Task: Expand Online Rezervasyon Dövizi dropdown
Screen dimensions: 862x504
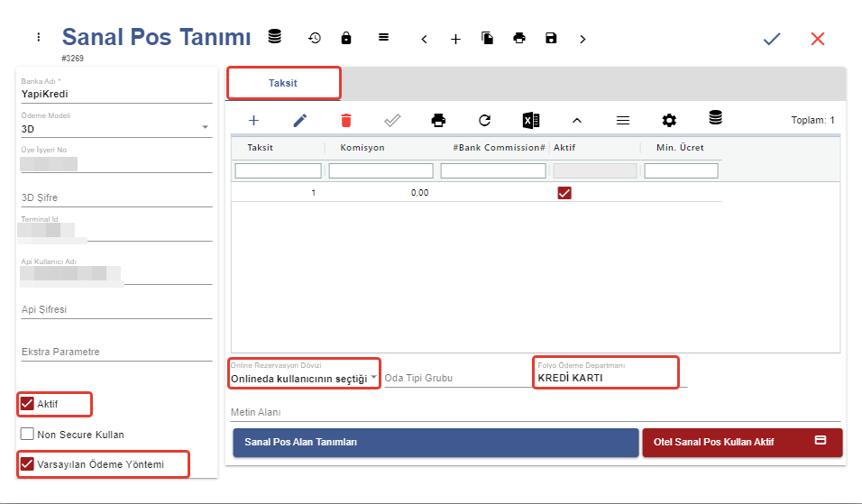Action: (374, 379)
